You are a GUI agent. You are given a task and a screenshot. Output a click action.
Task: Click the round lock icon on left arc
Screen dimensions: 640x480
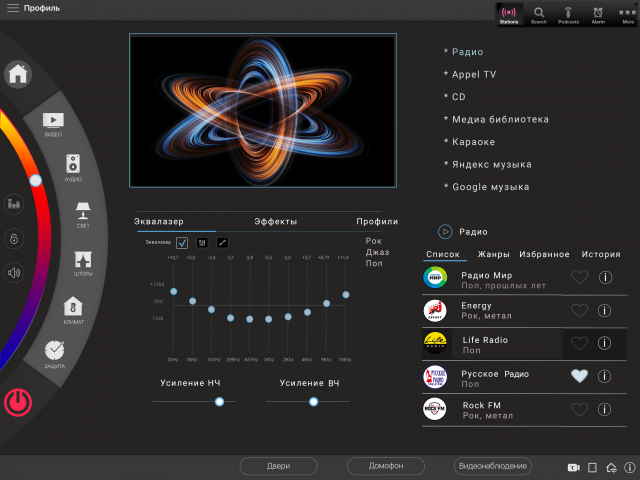pos(14,239)
